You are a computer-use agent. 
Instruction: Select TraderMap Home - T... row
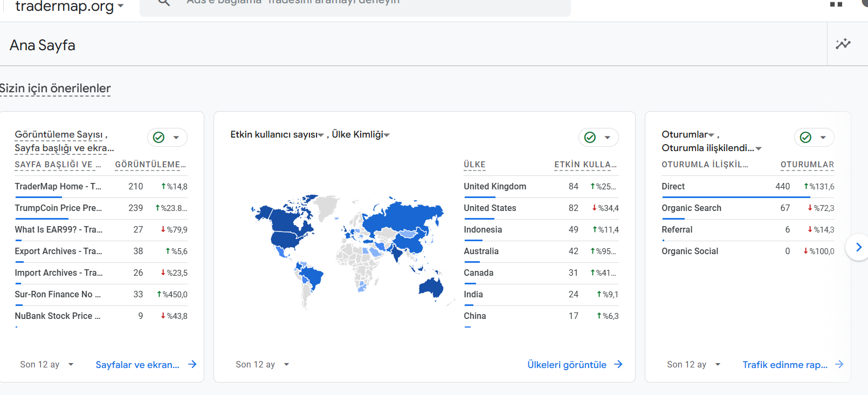click(x=101, y=187)
